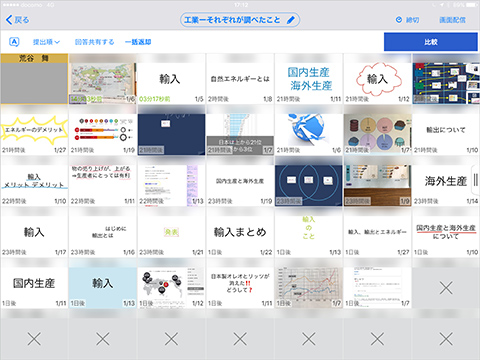The image size is (480, 360).
Task: Open the 締切 deadline setting
Action: (x=407, y=20)
